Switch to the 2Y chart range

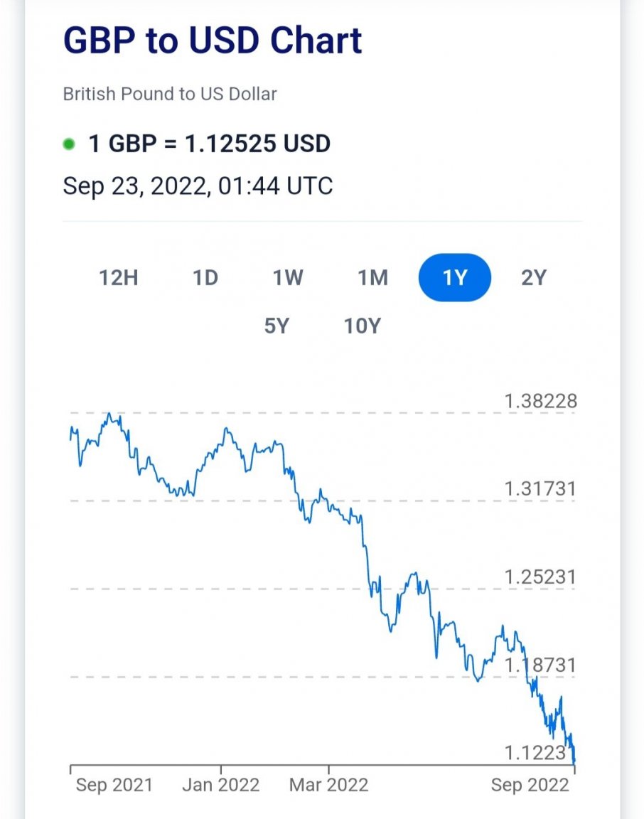(534, 277)
